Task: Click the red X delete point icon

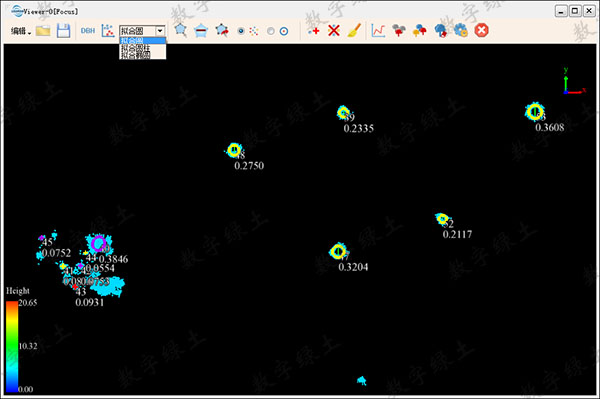Action: point(334,31)
